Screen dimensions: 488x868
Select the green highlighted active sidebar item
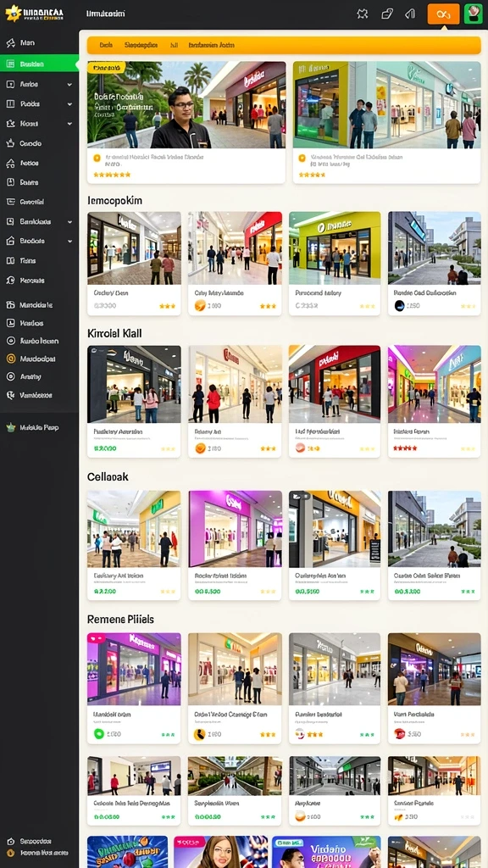(x=39, y=64)
